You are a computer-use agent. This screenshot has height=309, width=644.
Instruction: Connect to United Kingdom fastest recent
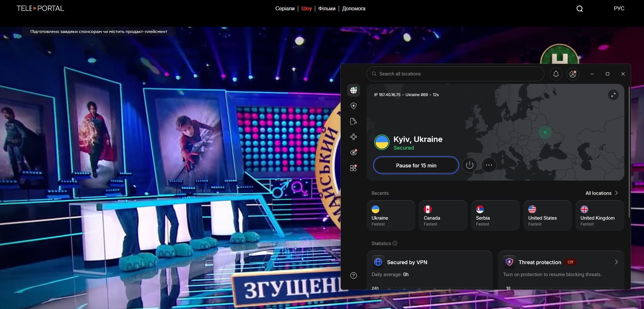(x=600, y=215)
